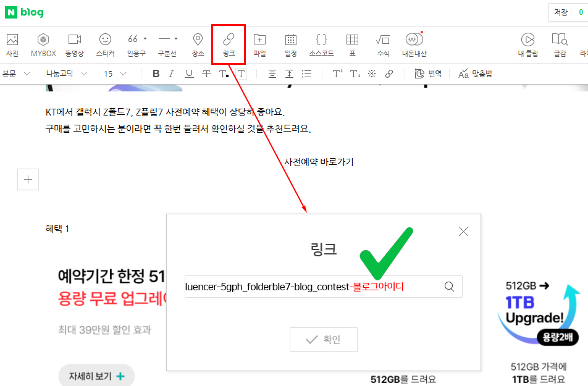588x386 pixels.
Task: Toggle underline formatting
Action: pos(189,74)
